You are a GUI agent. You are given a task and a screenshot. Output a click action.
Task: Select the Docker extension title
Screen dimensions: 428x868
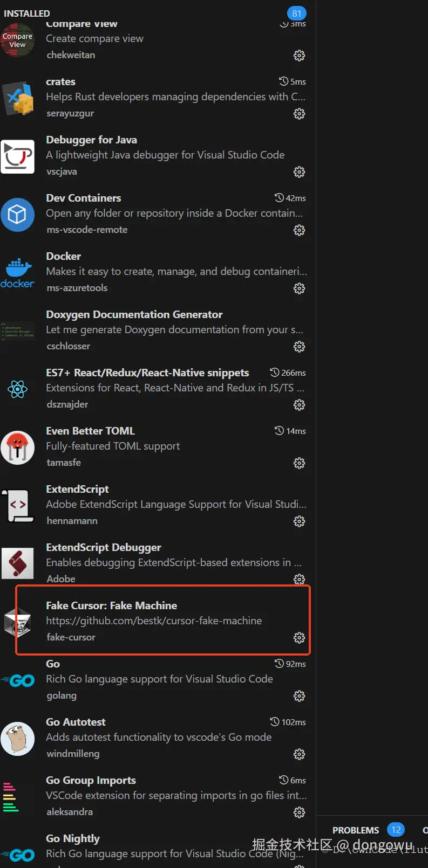tap(63, 257)
